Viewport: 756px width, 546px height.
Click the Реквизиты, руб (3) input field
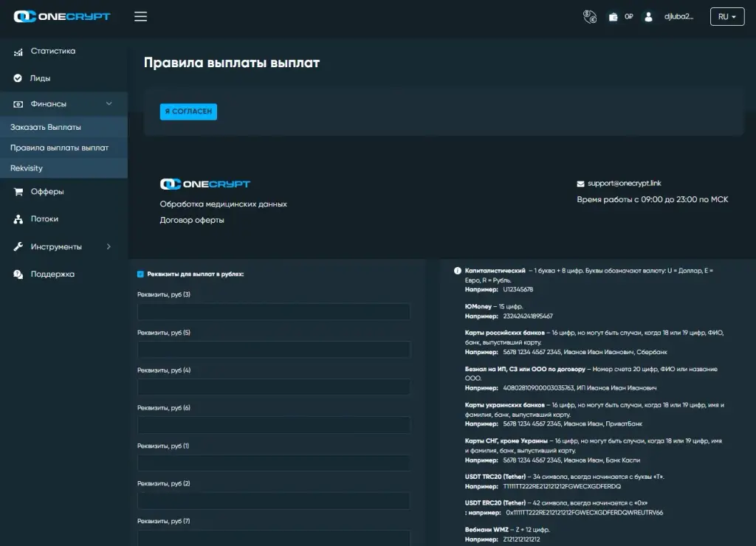click(274, 311)
